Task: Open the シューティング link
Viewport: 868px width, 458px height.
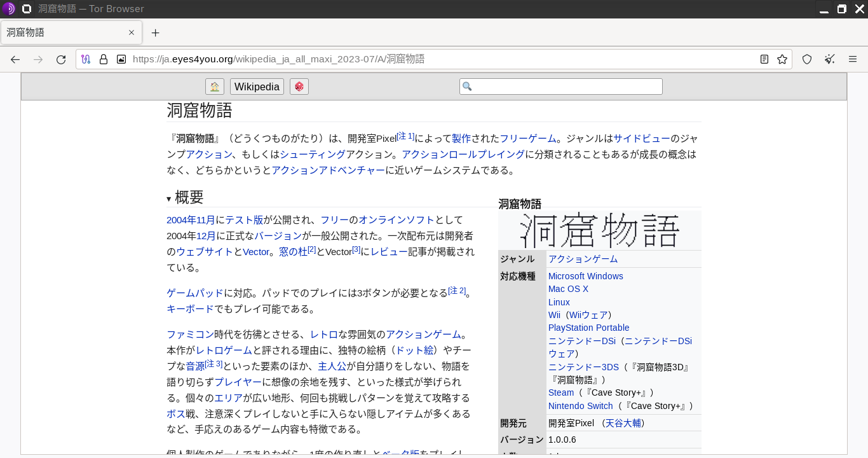Action: coord(313,154)
